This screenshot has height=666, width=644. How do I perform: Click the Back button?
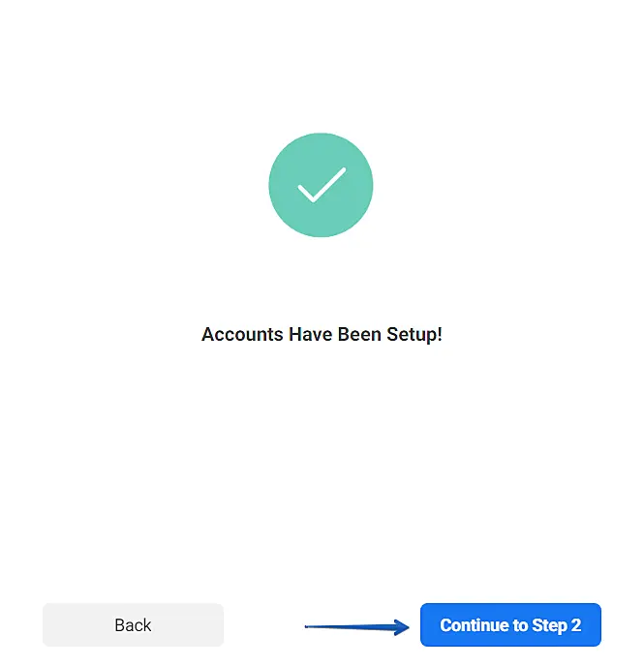click(x=133, y=625)
